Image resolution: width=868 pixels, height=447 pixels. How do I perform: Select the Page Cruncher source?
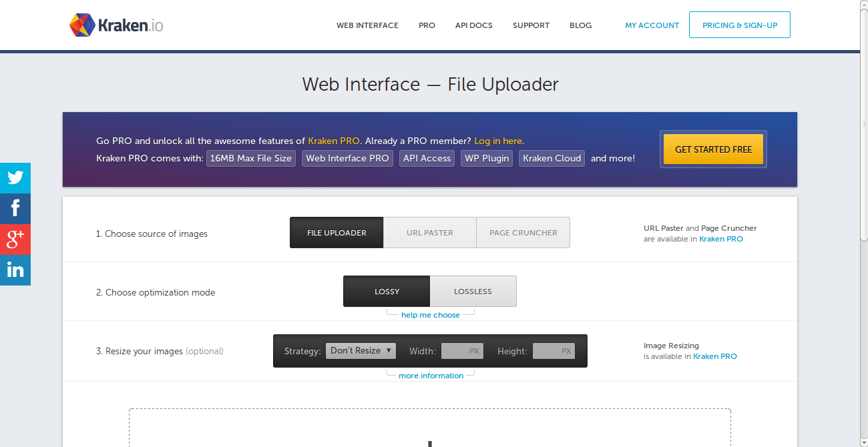click(x=523, y=233)
